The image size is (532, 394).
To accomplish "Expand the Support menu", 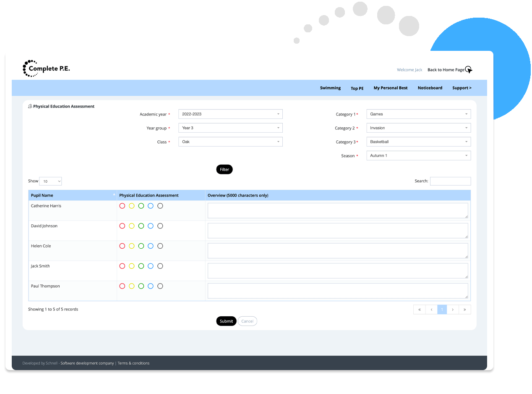I will point(462,88).
